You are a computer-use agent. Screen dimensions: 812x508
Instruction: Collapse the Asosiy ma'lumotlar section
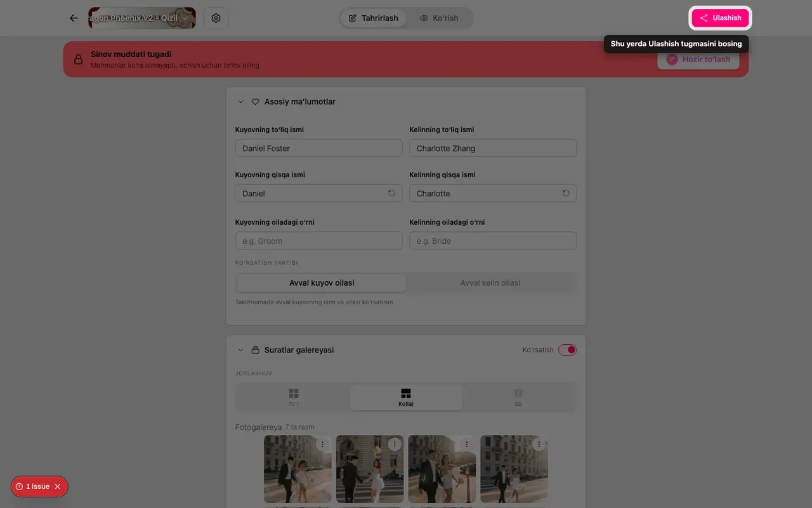[240, 102]
